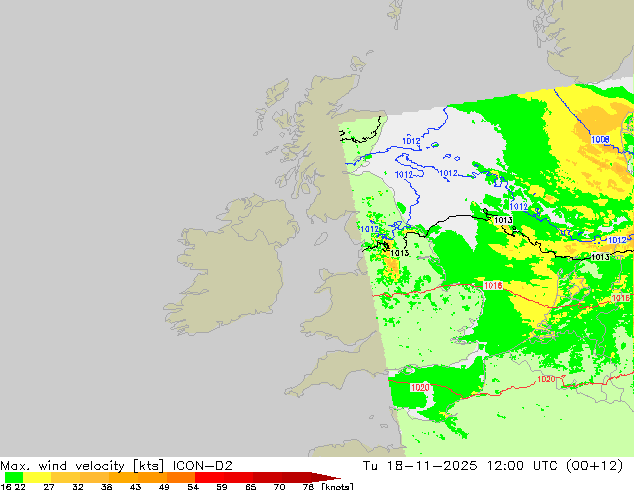
Task: Click the legend value '32'
Action: [78, 486]
